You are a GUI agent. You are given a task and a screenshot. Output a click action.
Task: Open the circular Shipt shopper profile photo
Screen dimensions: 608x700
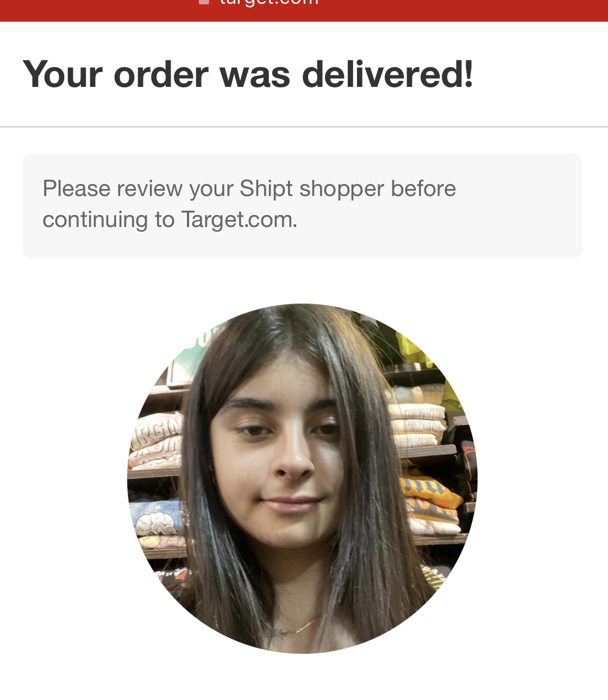(x=302, y=478)
